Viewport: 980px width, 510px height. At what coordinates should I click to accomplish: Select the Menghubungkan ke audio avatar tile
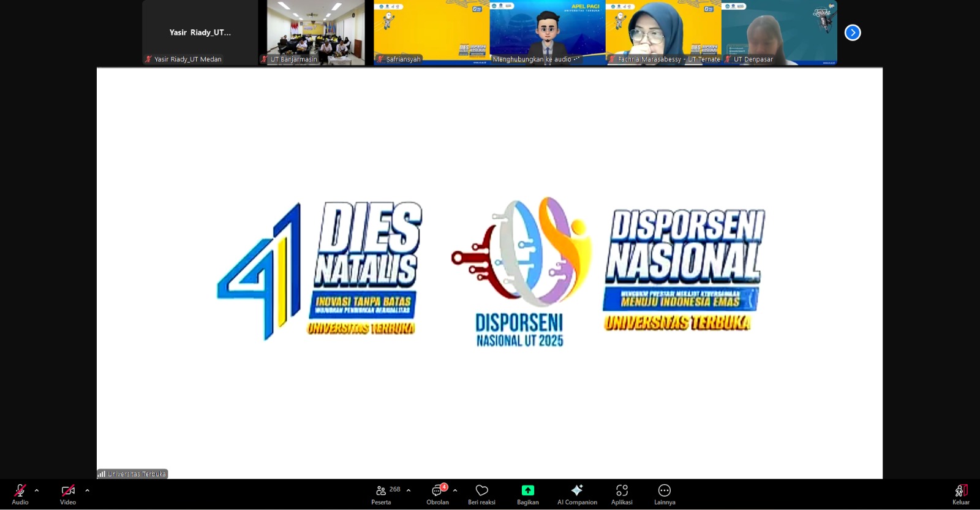[x=548, y=32]
